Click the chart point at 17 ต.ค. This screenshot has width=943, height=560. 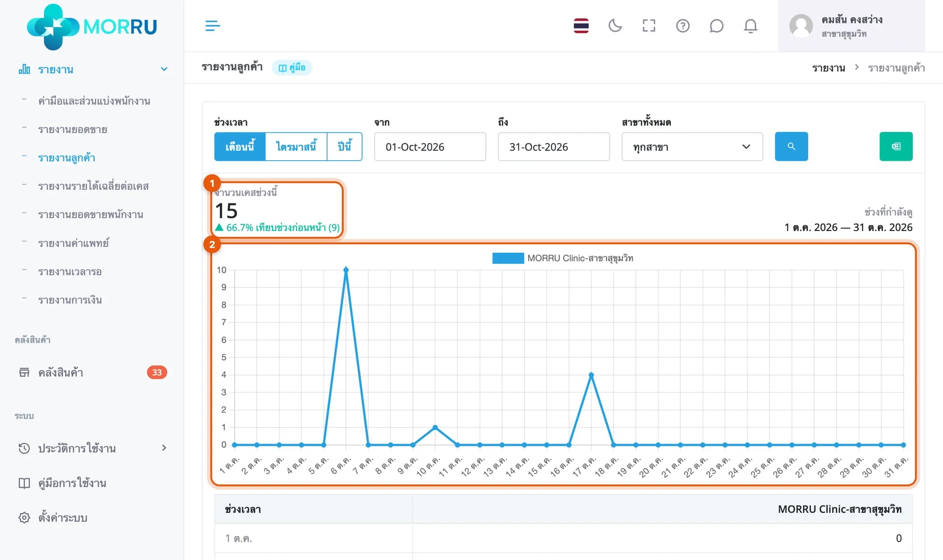click(591, 375)
